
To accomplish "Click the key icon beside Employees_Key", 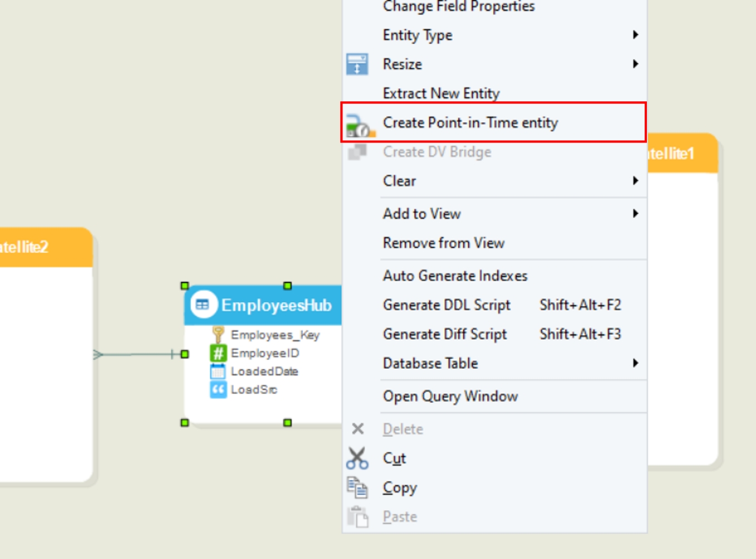I will 218,334.
